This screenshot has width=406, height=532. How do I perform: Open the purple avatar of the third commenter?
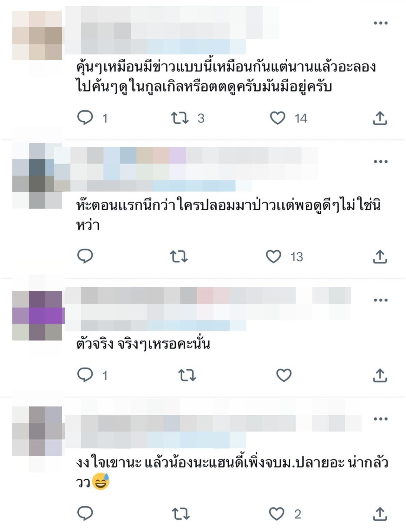click(x=37, y=316)
